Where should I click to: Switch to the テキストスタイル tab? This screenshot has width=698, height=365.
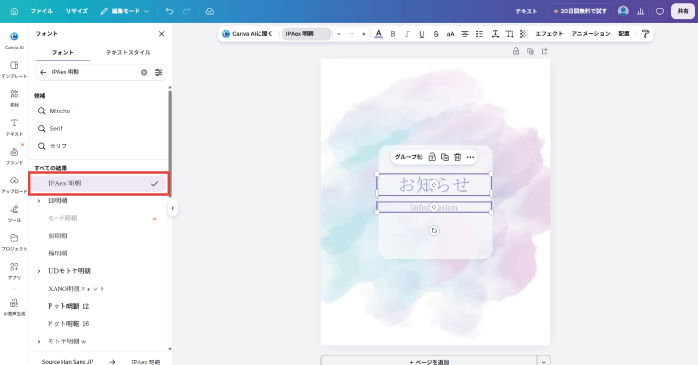click(x=128, y=53)
